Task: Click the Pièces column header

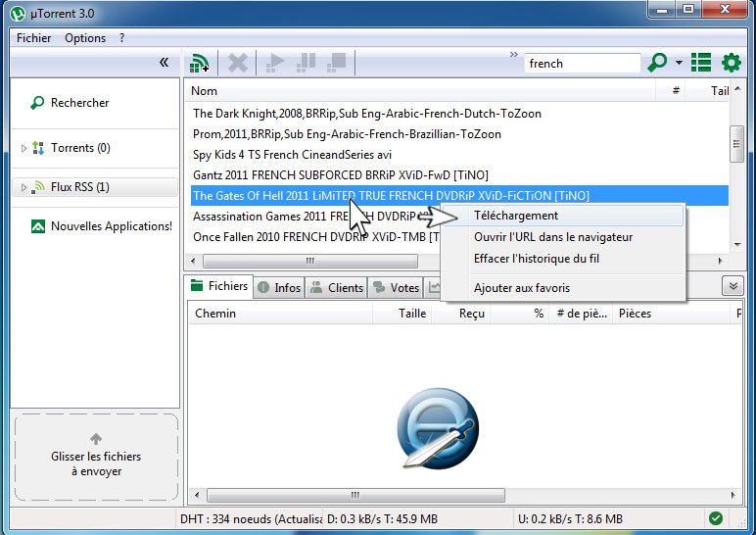Action: tap(672, 314)
